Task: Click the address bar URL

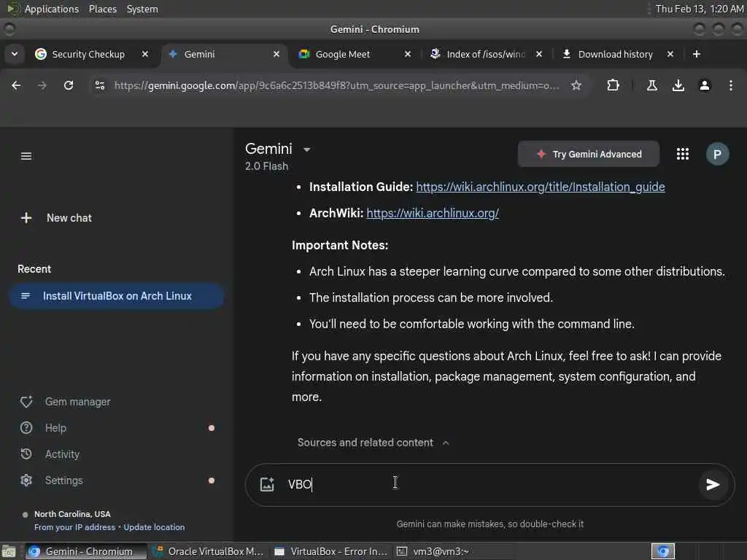Action: pos(336,85)
